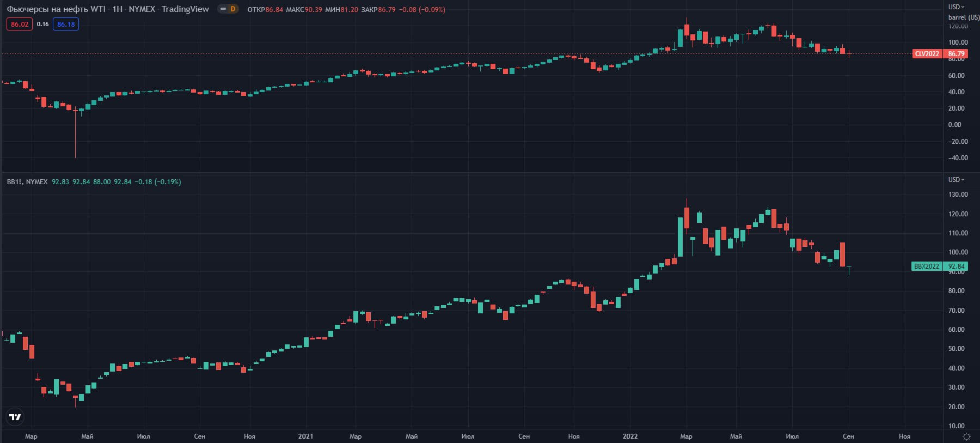Click 10.00 on the lower price scale
Image resolution: width=980 pixels, height=443 pixels.
[x=958, y=426]
